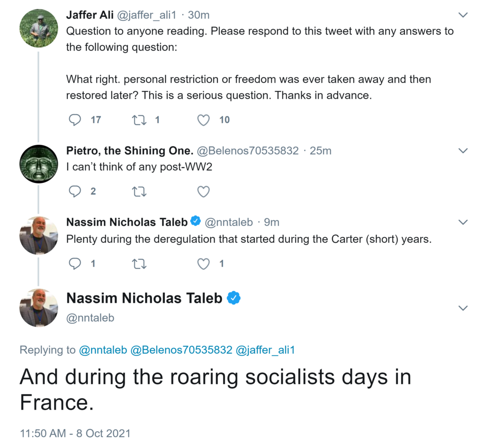Reply to Jaffer Ali's question tweet
The height and width of the screenshot is (448, 485).
(x=75, y=120)
